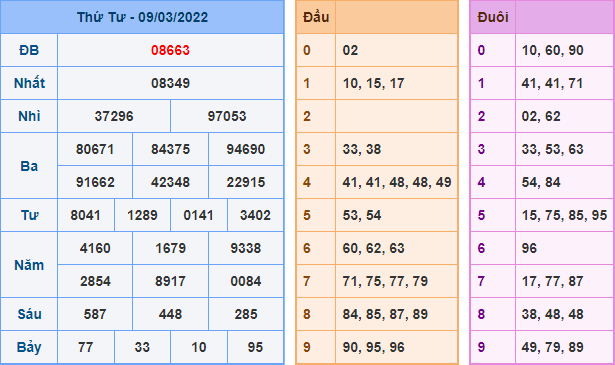Click the Đầu column header

tap(316, 17)
